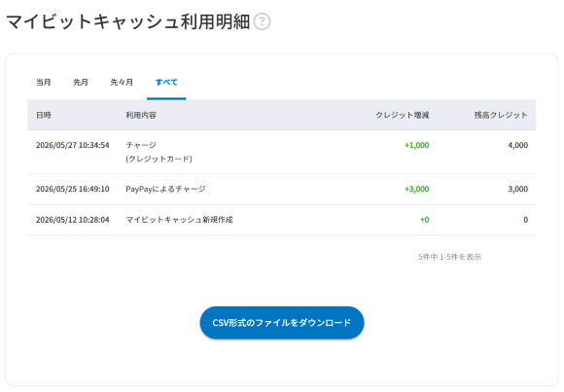
Task: Download the CSV形式のファイルをダウンロード button
Action: (282, 323)
